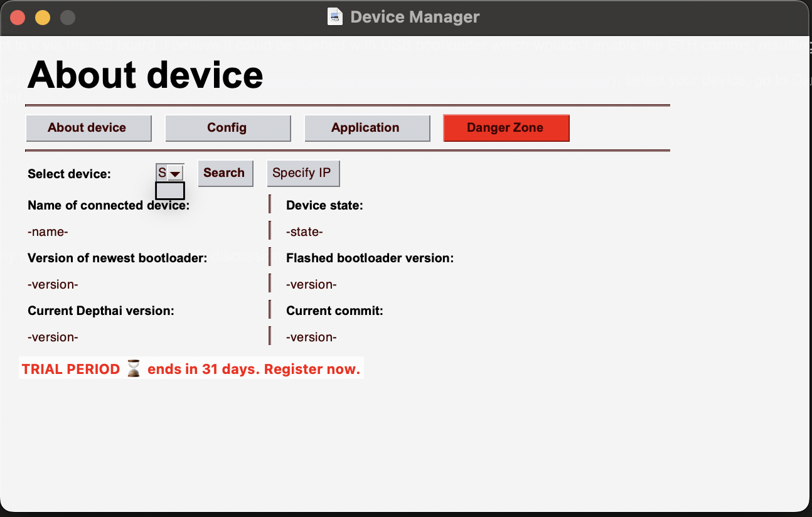Image resolution: width=812 pixels, height=517 pixels.
Task: Expand the Select device dropdown arrow
Action: tap(175, 173)
